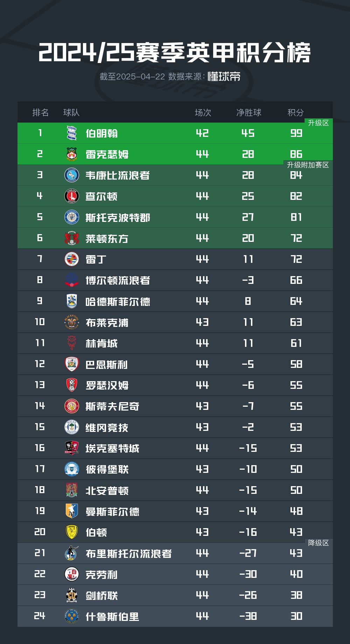350x644 pixels.
Task: Open the 懂球帝 data source logo
Action: [x=224, y=76]
